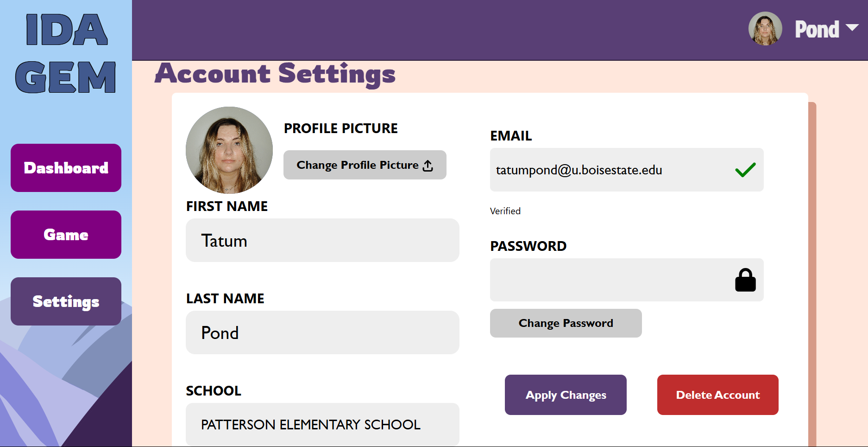868x447 pixels.
Task: Open the Pond username dropdown
Action: click(817, 29)
